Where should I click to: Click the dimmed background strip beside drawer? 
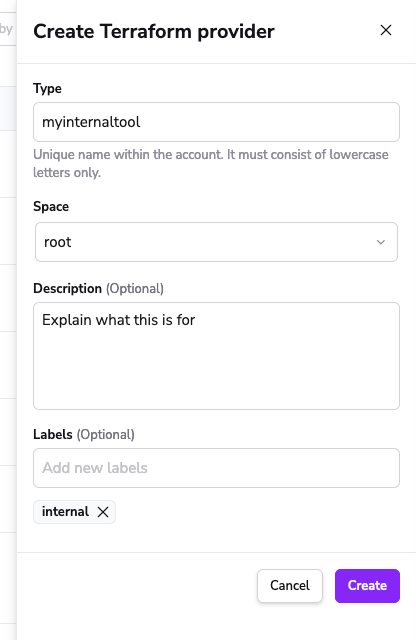click(8, 320)
